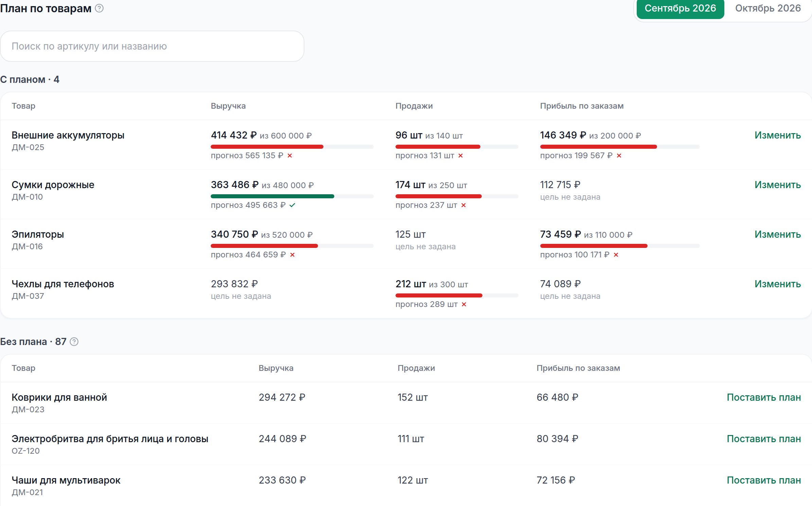Screen dimensions: 812x506
Task: Click profit progress bar for Внешние аккумуляторы
Action: [x=620, y=147]
